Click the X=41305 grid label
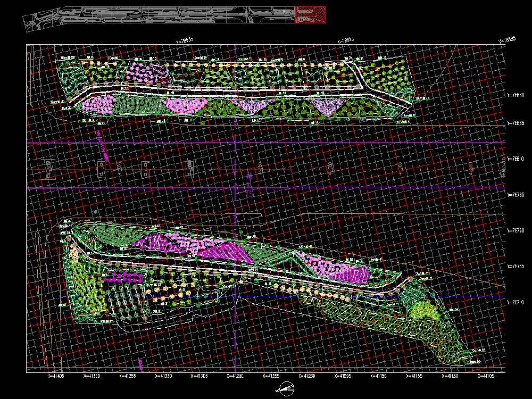This screenshot has height=399, width=532. pyautogui.click(x=199, y=376)
